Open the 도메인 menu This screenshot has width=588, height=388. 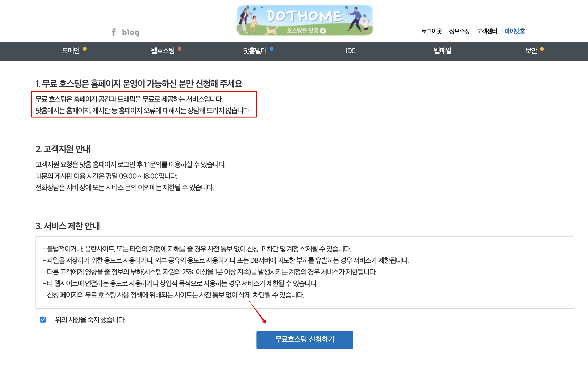pos(71,51)
